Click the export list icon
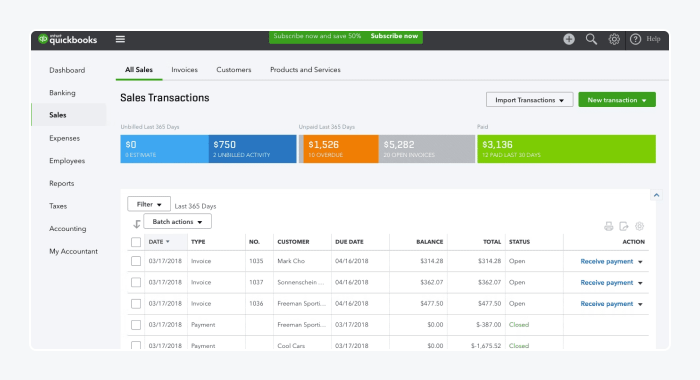The height and width of the screenshot is (380, 700). [624, 226]
